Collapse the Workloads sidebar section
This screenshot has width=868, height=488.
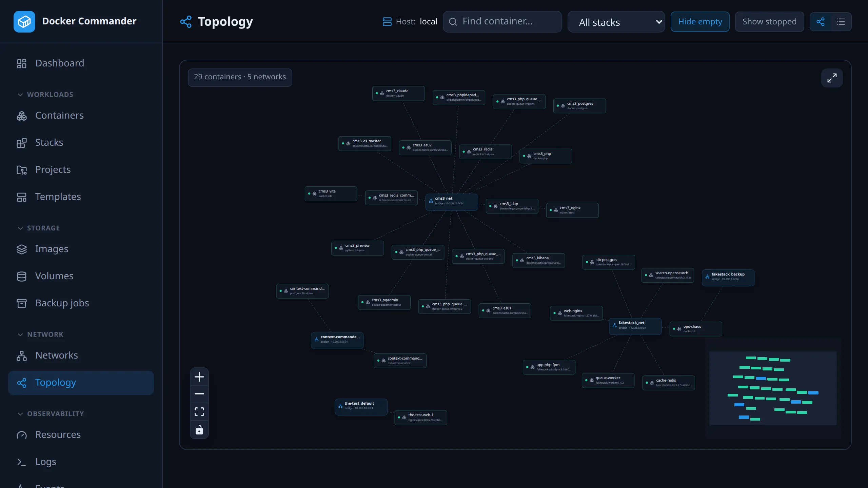(x=45, y=95)
